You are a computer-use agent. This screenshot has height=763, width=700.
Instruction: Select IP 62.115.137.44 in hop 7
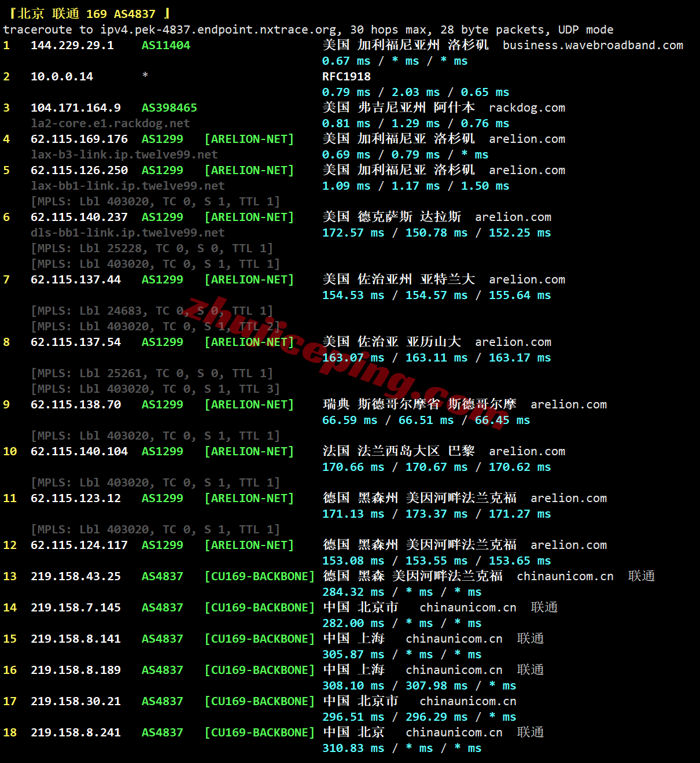point(76,279)
